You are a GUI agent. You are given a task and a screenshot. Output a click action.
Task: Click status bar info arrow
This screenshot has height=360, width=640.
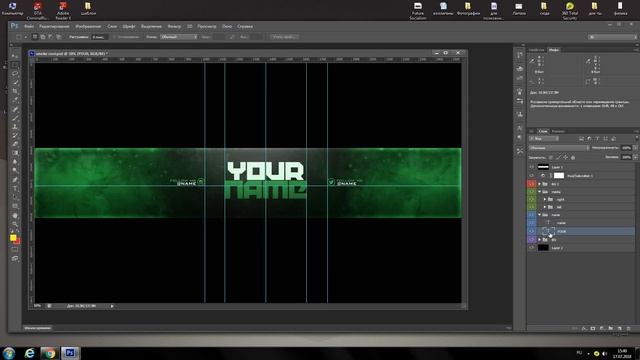[x=112, y=306]
